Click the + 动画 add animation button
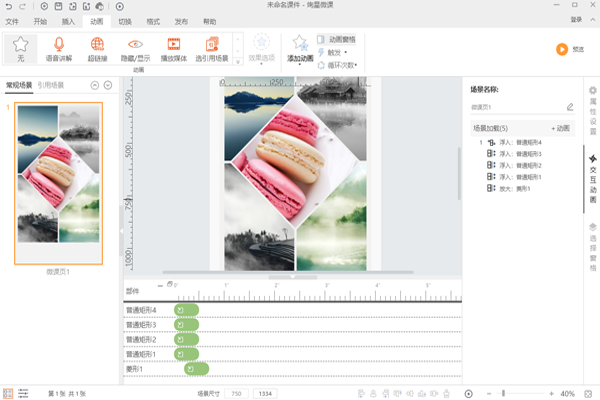Image resolution: width=600 pixels, height=400 pixels. click(561, 128)
